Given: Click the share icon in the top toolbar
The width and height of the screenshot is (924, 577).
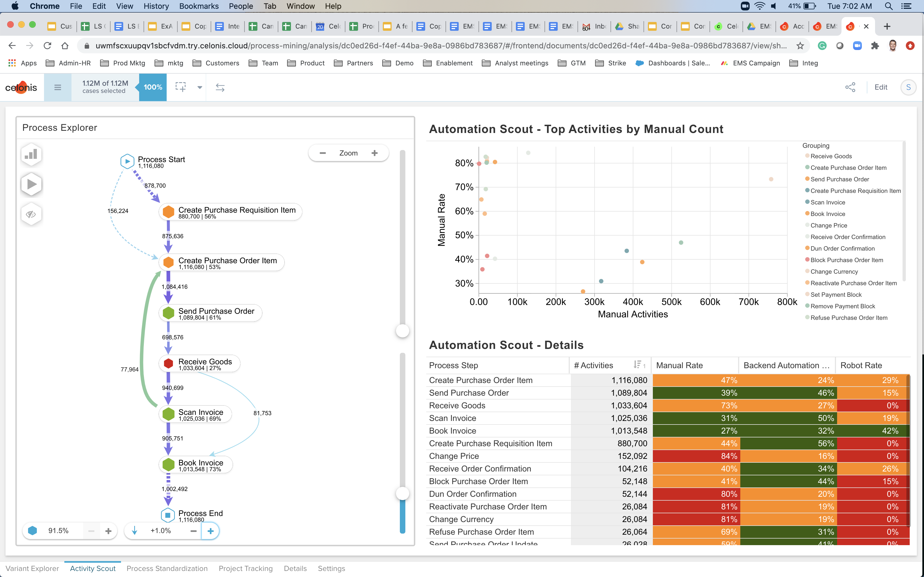Looking at the screenshot, I should [850, 87].
